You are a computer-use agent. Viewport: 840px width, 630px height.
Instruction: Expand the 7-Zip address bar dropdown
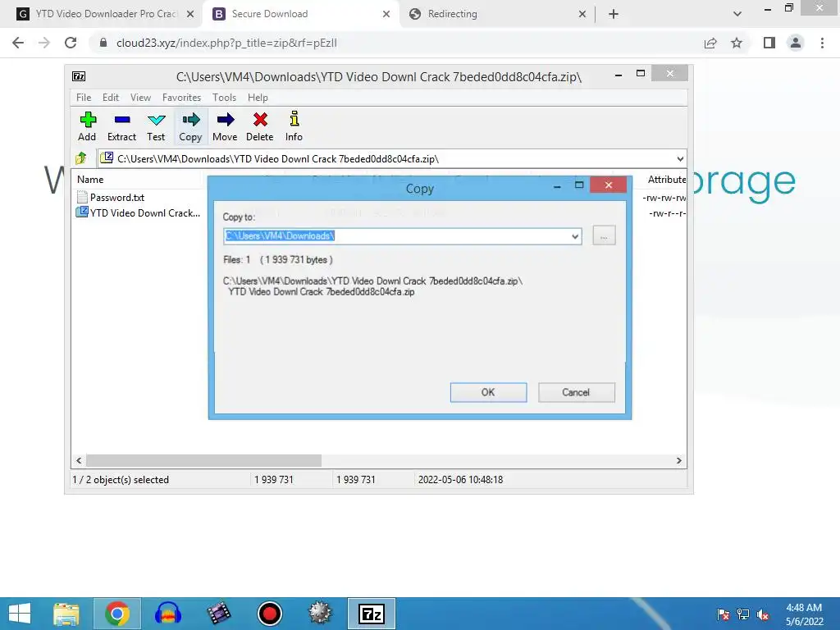point(680,158)
